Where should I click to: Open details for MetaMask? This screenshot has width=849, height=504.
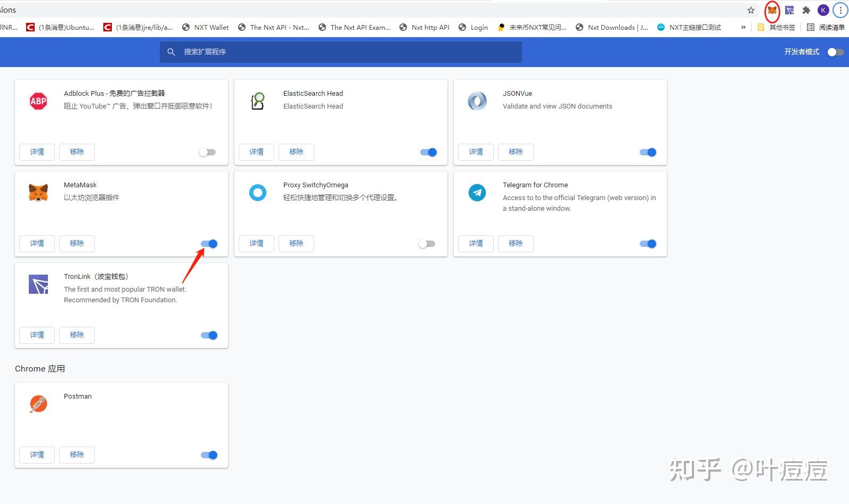(x=37, y=244)
